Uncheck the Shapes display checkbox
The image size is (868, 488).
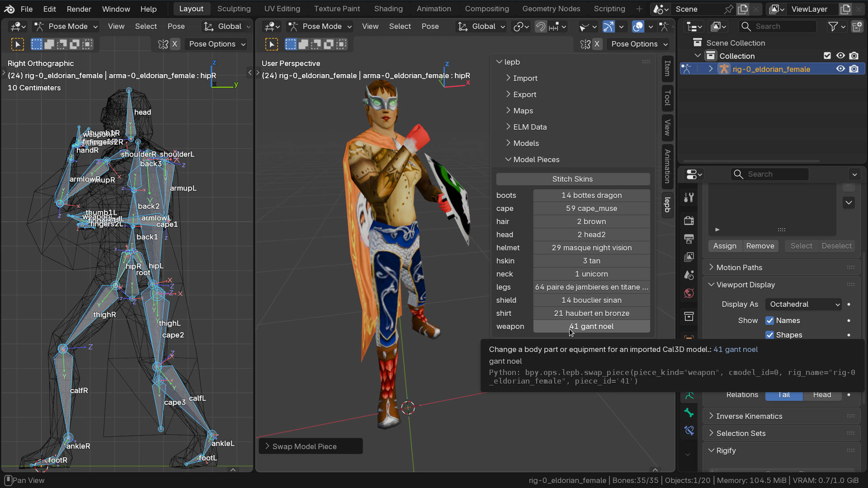tap(769, 335)
